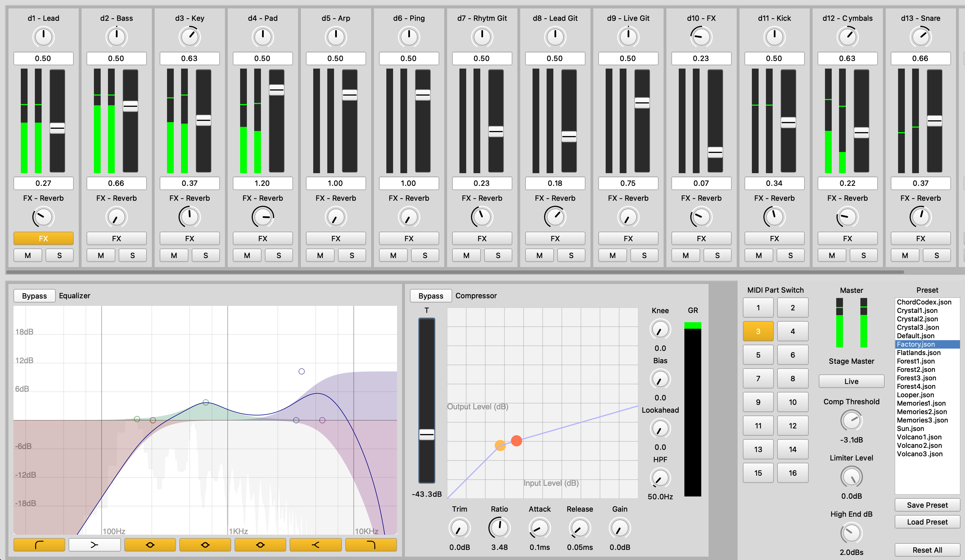Screen dimensions: 965x560
Task: Toggle the FX button on d1 - Lead
Action: click(43, 238)
